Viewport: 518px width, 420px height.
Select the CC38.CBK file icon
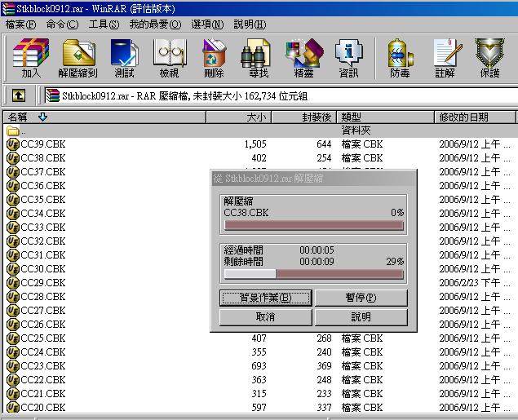tap(13, 158)
